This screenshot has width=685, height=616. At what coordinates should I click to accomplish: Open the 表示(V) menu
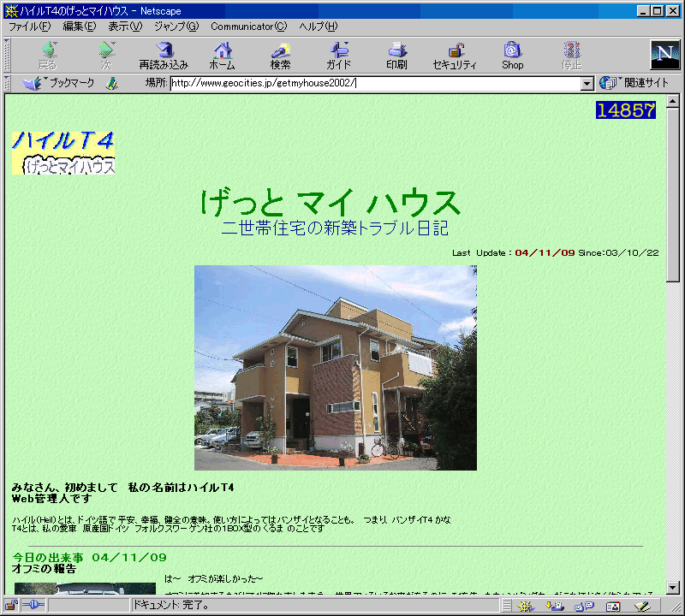click(x=125, y=27)
